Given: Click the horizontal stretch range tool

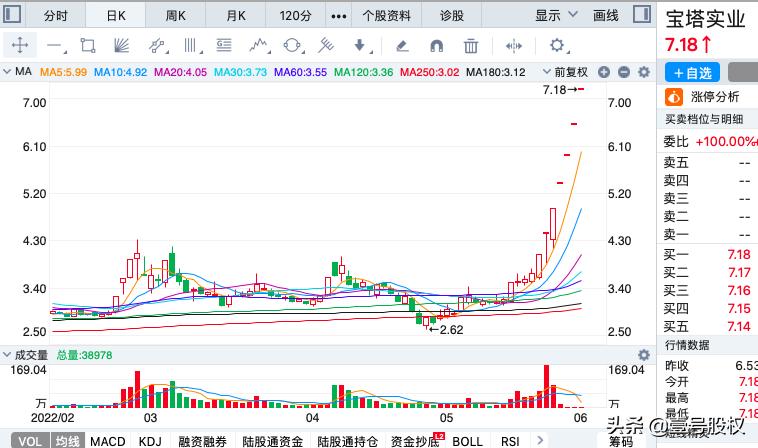Looking at the screenshot, I should point(513,46).
